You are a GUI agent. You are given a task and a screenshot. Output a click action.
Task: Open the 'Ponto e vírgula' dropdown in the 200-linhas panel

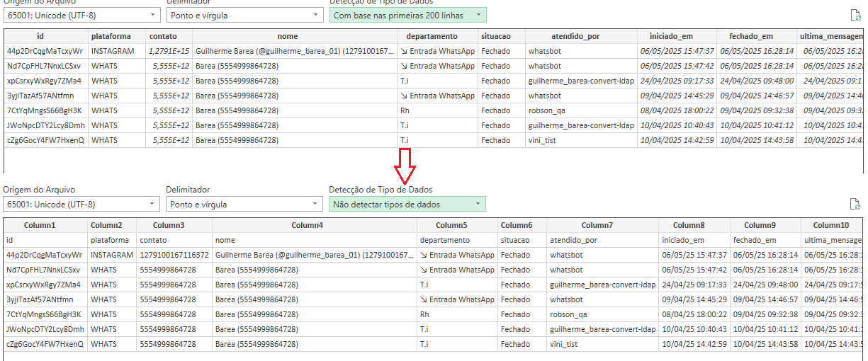[x=244, y=15]
